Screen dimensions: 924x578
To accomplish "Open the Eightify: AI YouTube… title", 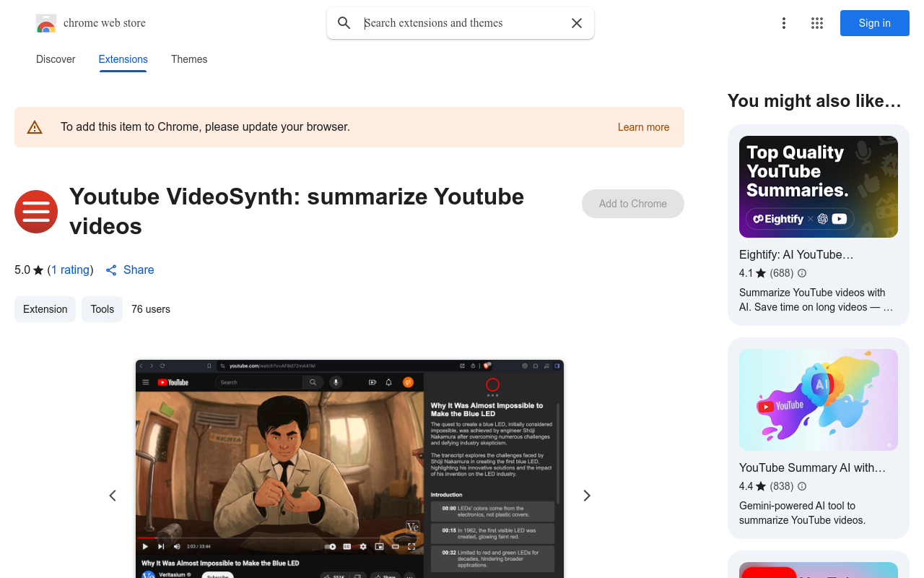I will pos(796,254).
